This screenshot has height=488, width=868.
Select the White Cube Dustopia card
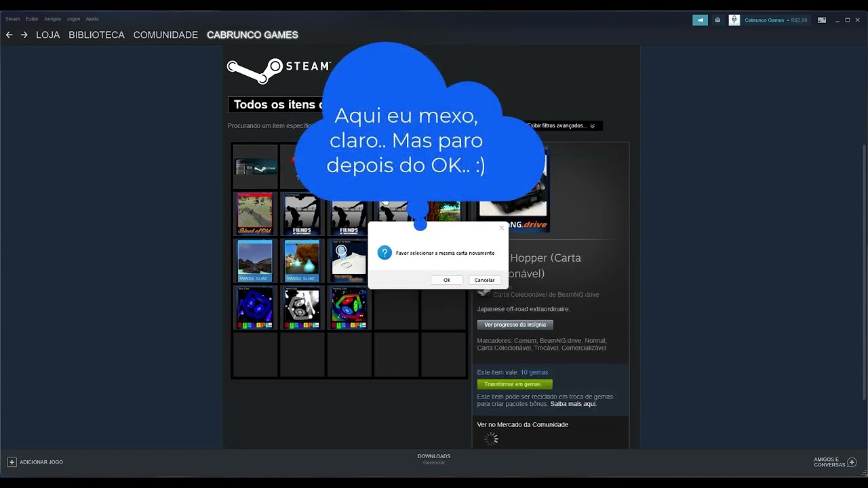point(302,307)
